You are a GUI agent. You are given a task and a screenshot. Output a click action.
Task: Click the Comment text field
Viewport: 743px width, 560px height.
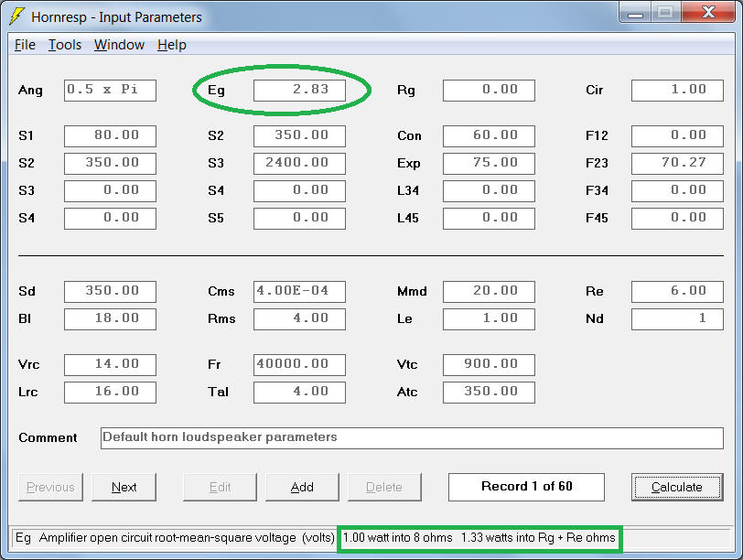tap(412, 437)
